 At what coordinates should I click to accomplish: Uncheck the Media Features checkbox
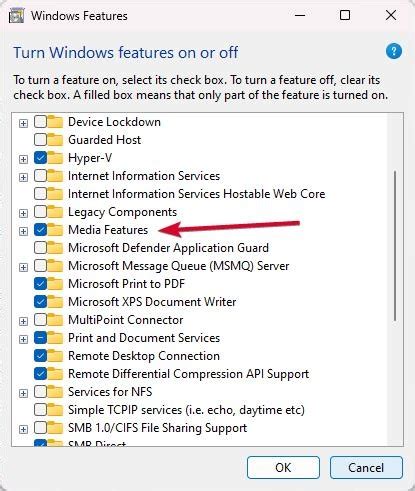(x=40, y=230)
